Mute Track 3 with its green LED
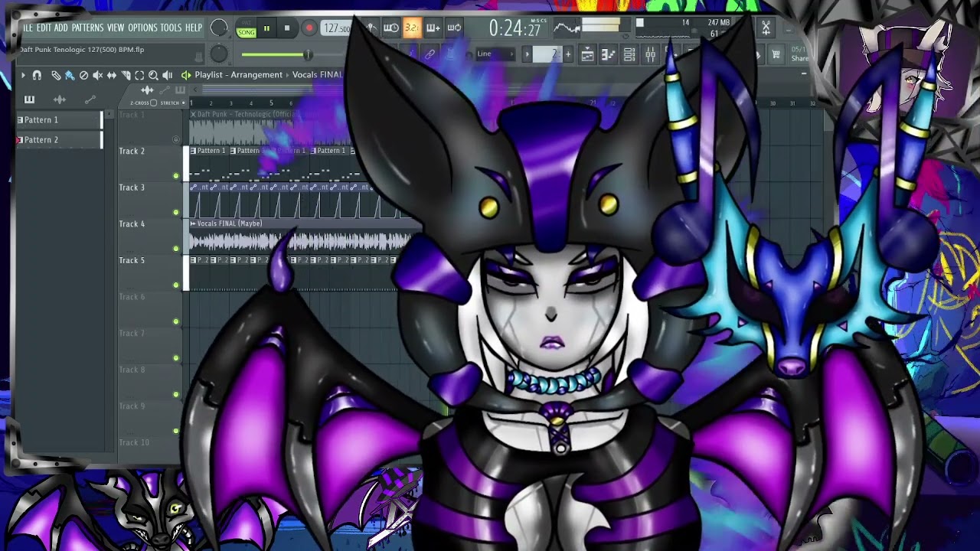980x551 pixels. (x=176, y=213)
